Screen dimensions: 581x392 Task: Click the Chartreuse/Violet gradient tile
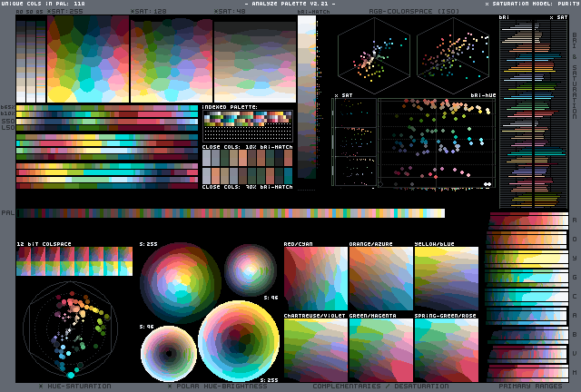pos(315,349)
